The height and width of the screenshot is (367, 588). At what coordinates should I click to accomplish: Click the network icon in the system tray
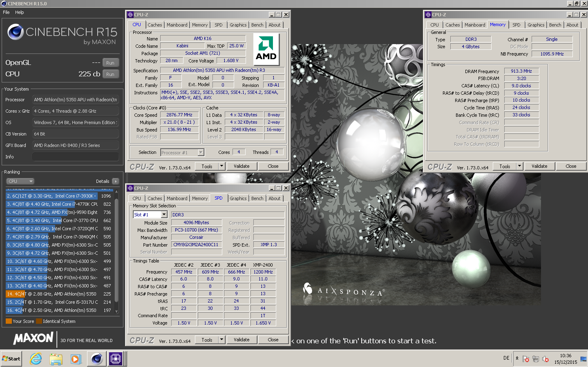click(x=536, y=359)
